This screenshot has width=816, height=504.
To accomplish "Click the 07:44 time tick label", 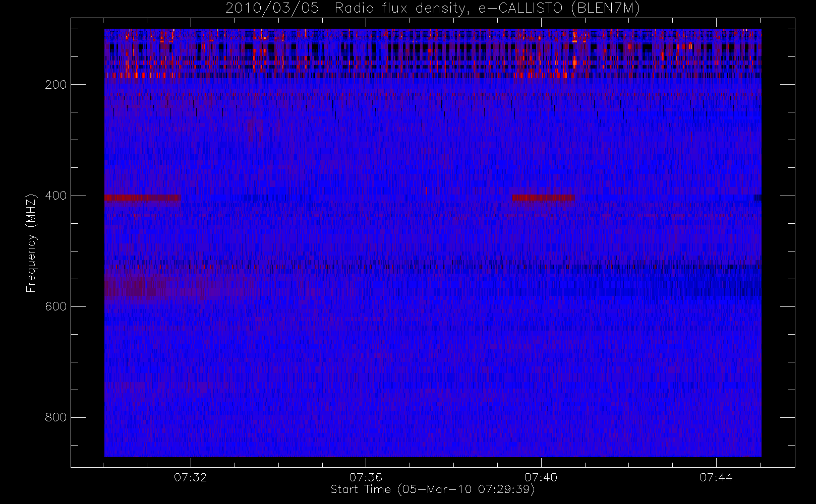I will click(x=716, y=477).
